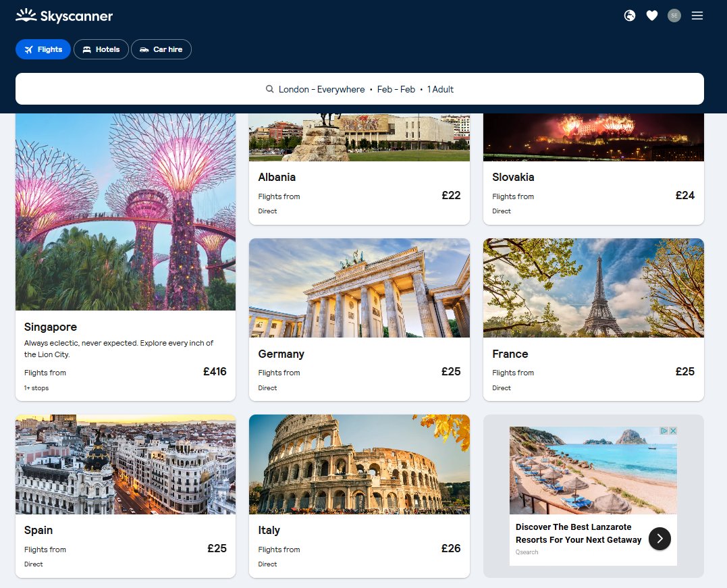Screen dimensions: 727x588
Task: Toggle the Hotels mode pill
Action: pyautogui.click(x=101, y=49)
